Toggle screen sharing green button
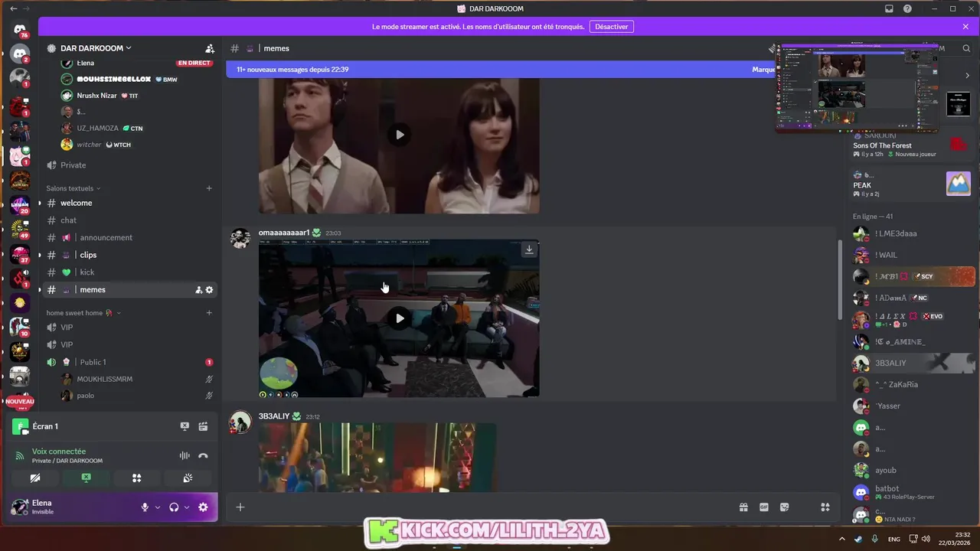Screen dimensions: 980x551 click(86, 478)
